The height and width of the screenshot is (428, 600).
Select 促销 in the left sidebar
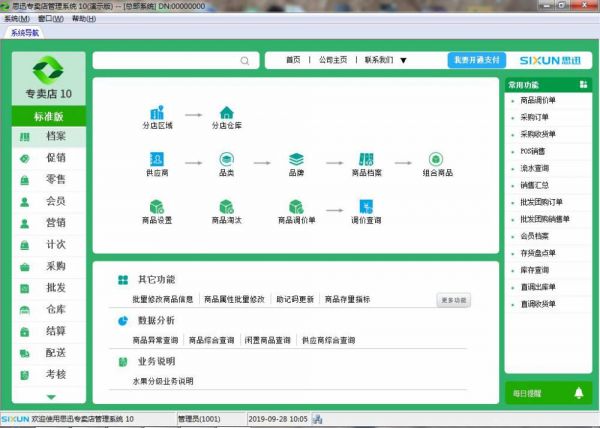click(x=49, y=158)
